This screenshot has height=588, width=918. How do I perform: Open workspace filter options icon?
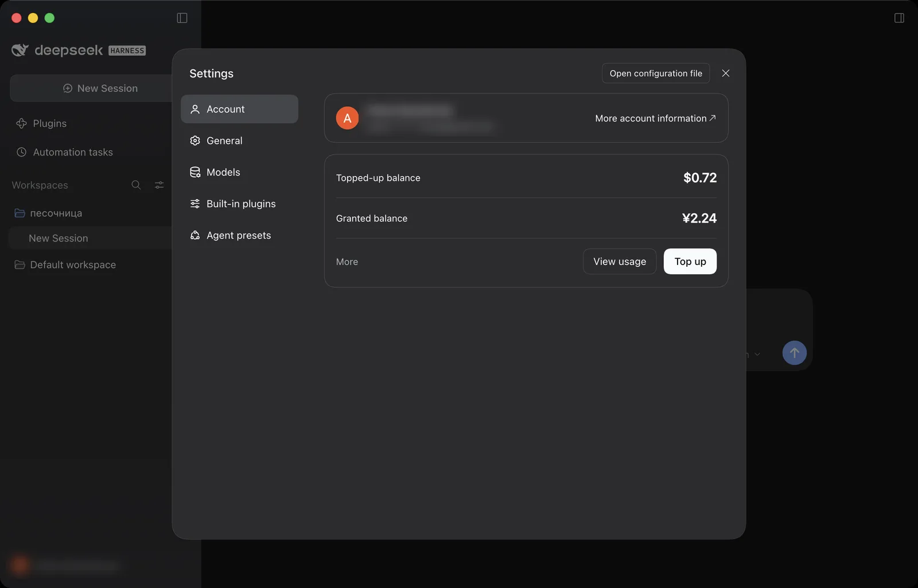[x=159, y=185]
